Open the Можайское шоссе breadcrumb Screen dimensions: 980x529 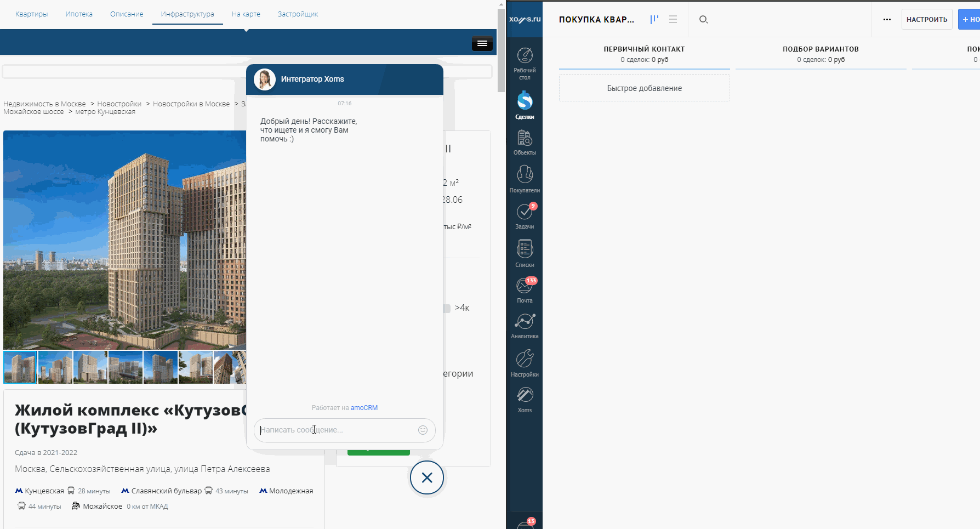coord(33,112)
